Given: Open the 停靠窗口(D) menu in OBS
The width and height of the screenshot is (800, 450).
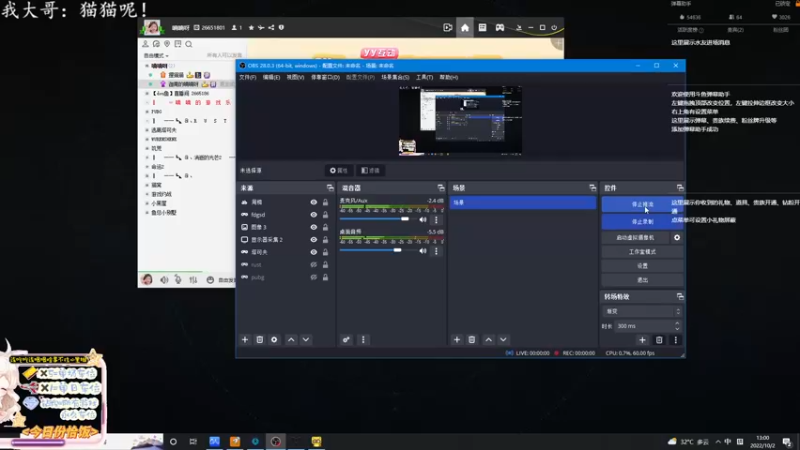Looking at the screenshot, I should click(326, 78).
